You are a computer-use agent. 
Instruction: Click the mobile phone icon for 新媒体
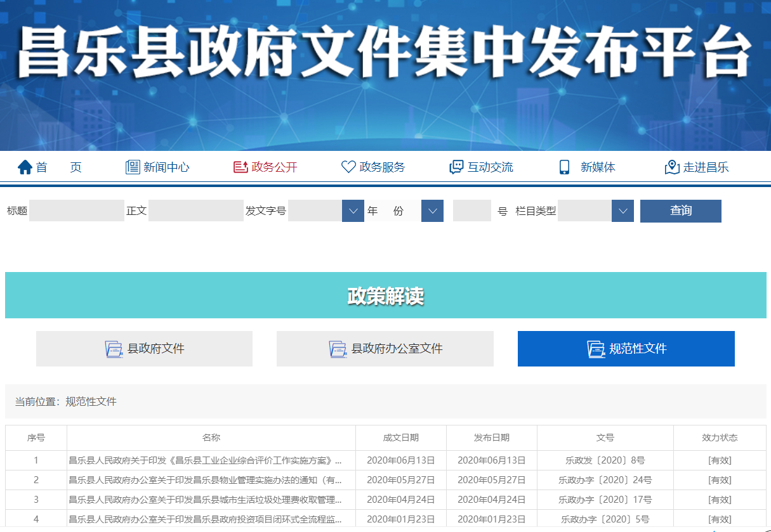pos(564,167)
